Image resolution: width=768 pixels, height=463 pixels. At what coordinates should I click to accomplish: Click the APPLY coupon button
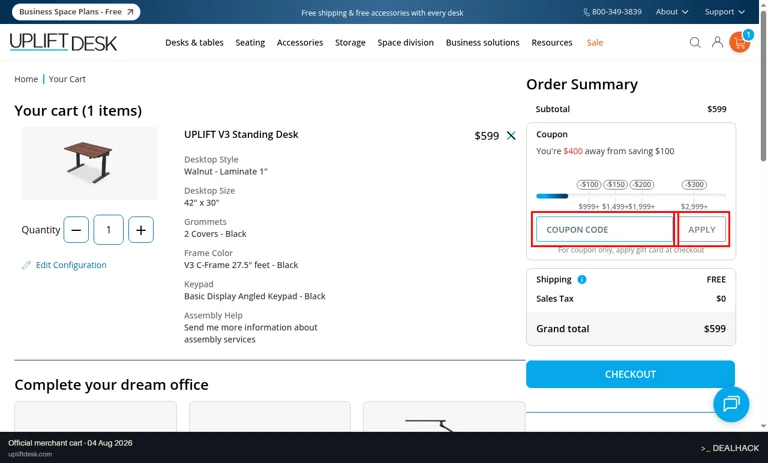(701, 229)
